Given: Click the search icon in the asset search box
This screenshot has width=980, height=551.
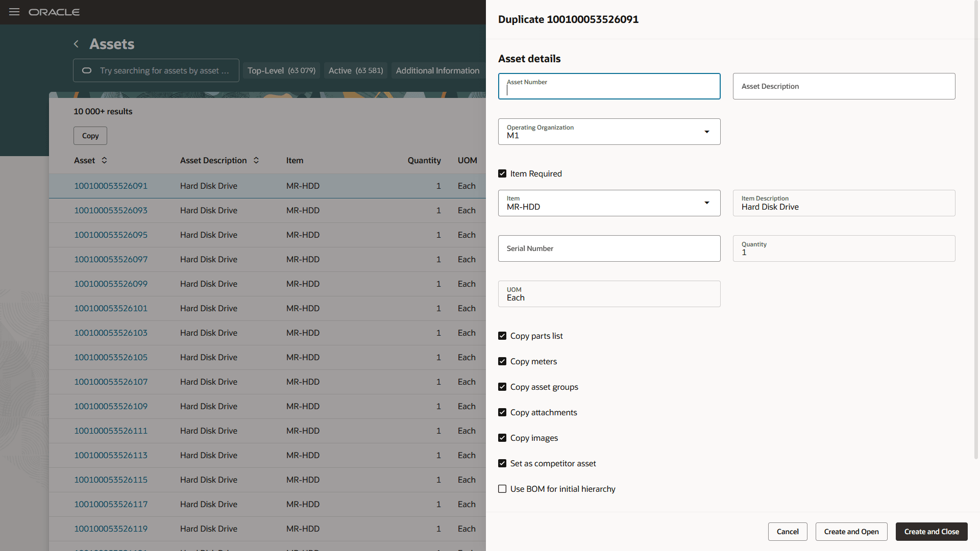Looking at the screenshot, I should (x=87, y=70).
